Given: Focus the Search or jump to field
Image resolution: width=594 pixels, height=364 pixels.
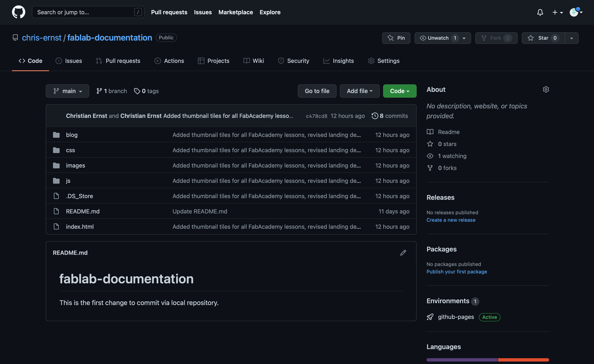Looking at the screenshot, I should coord(84,12).
